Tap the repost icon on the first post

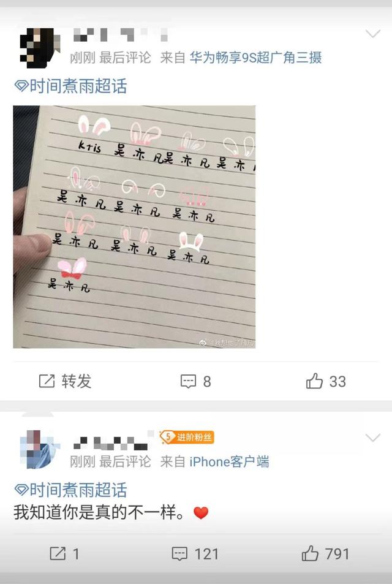pos(47,381)
